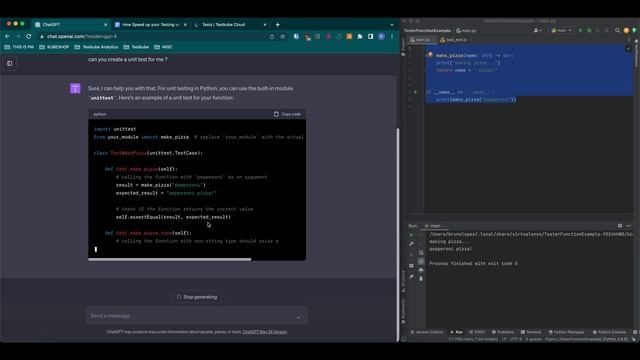Close the ChatGPT browser tab
The image size is (640, 360).
pos(105,24)
